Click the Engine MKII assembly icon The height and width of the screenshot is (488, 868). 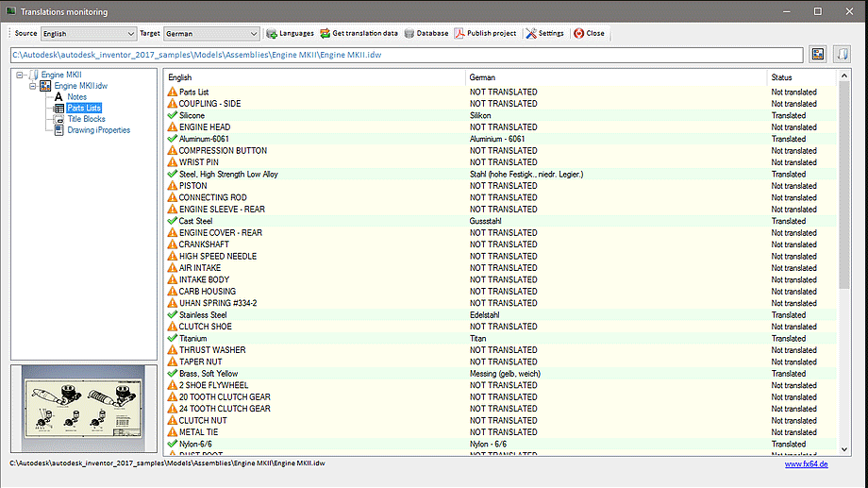click(x=33, y=75)
